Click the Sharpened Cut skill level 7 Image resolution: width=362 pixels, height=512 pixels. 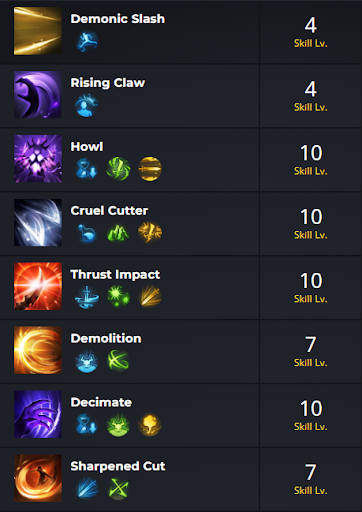point(310,472)
